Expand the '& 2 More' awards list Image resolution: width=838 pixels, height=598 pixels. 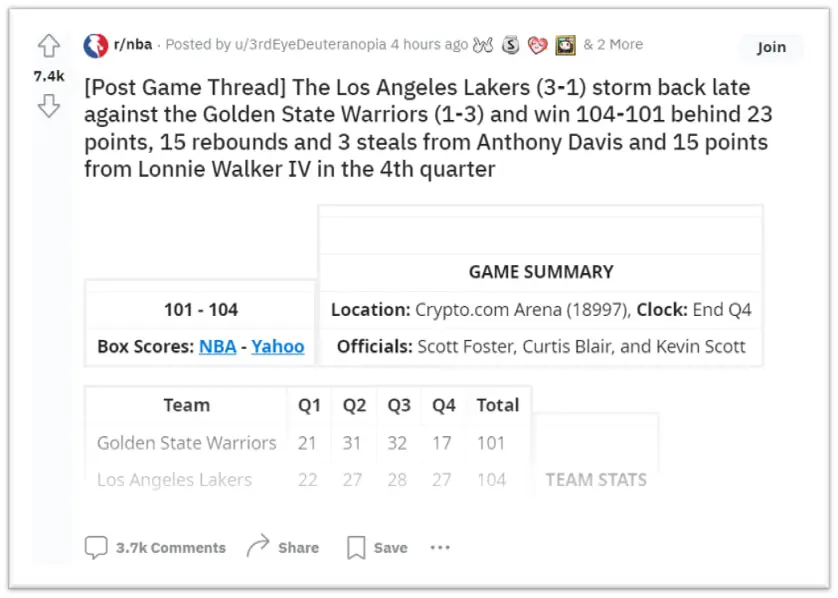point(613,45)
